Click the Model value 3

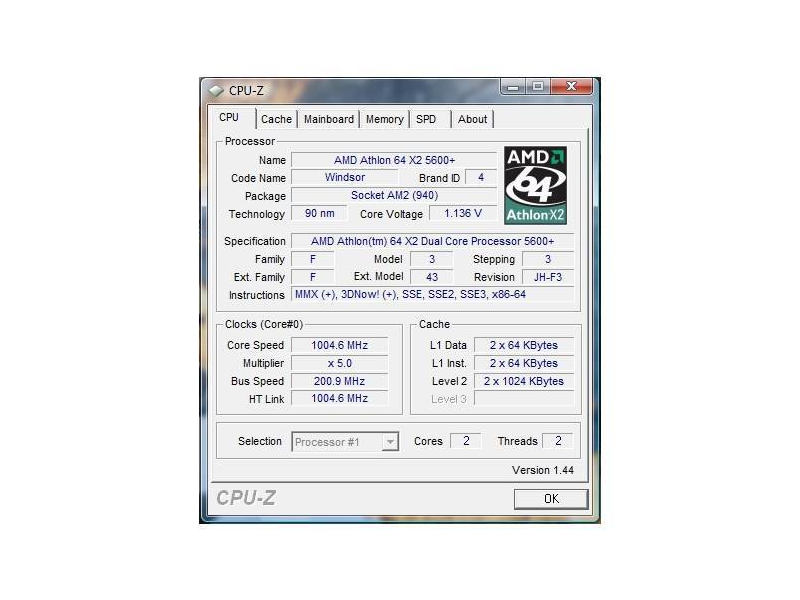(x=432, y=259)
